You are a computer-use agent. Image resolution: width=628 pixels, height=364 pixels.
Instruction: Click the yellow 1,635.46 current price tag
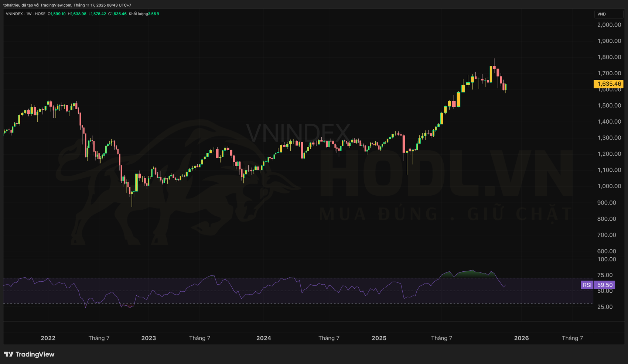coord(608,84)
